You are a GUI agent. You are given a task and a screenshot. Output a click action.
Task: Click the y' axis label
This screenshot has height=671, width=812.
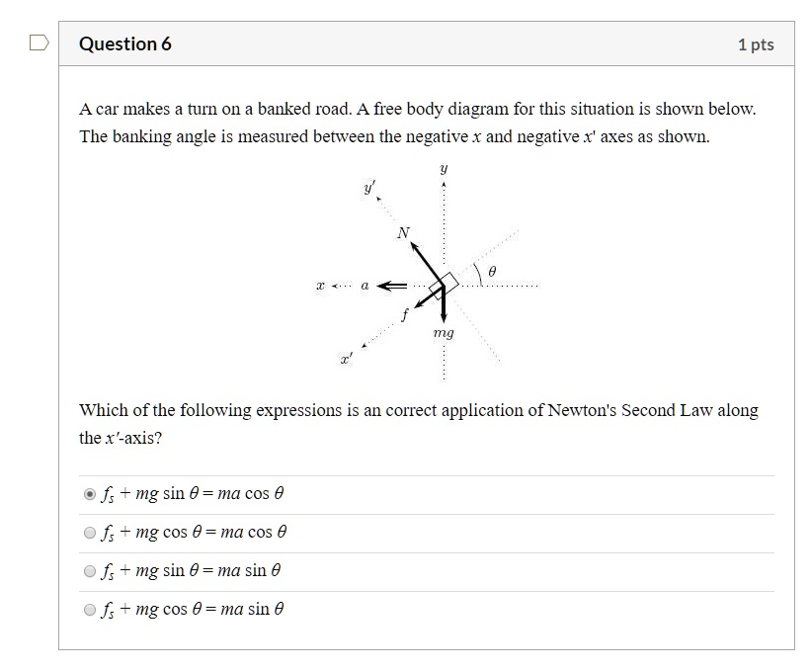click(x=368, y=187)
